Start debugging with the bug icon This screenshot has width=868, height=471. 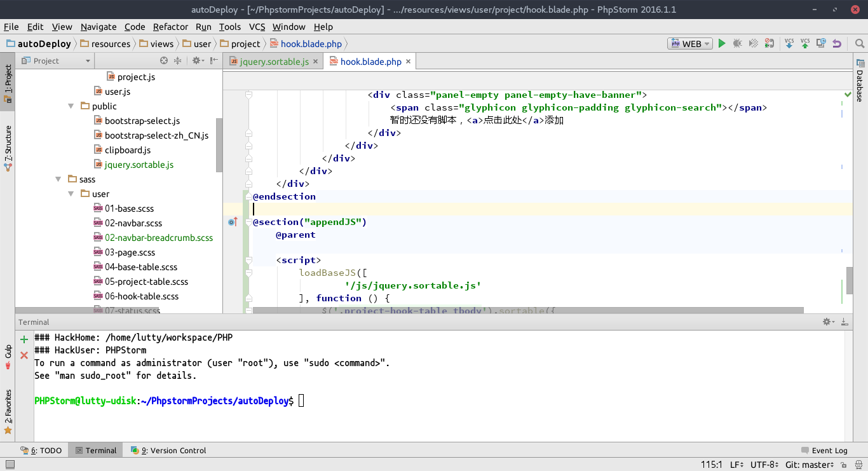738,43
